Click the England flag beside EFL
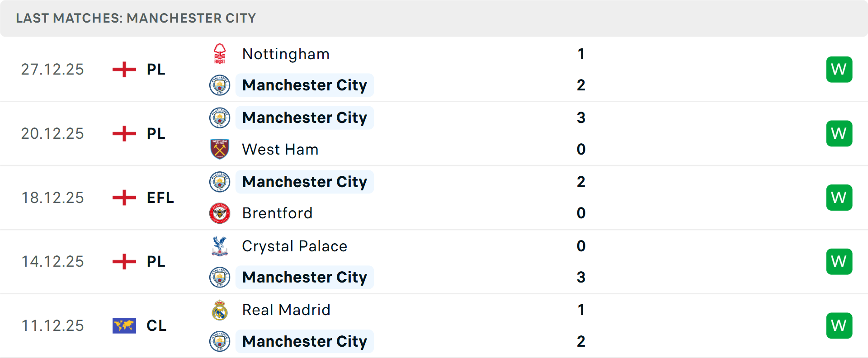 (x=124, y=198)
